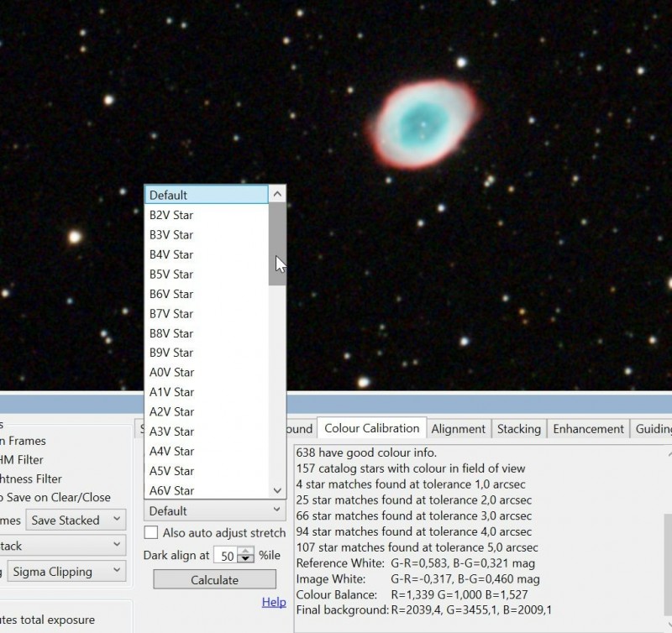Click '4 star matches found' log line
The image size is (672, 633).
(x=411, y=484)
